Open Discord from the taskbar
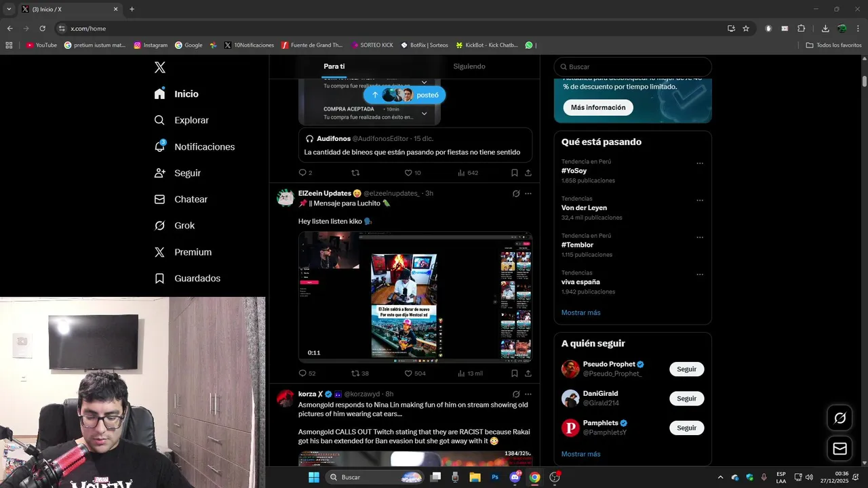Image resolution: width=868 pixels, height=488 pixels. pos(515,477)
